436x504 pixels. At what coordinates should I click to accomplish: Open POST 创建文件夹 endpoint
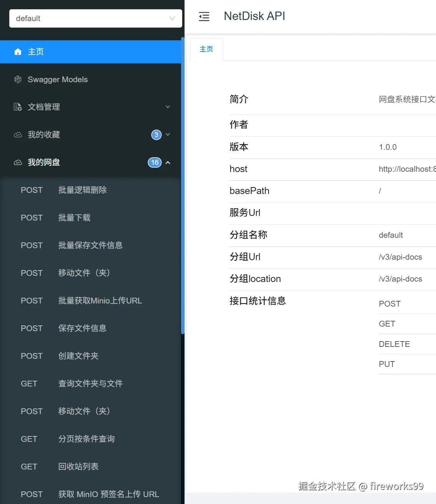tap(90, 356)
